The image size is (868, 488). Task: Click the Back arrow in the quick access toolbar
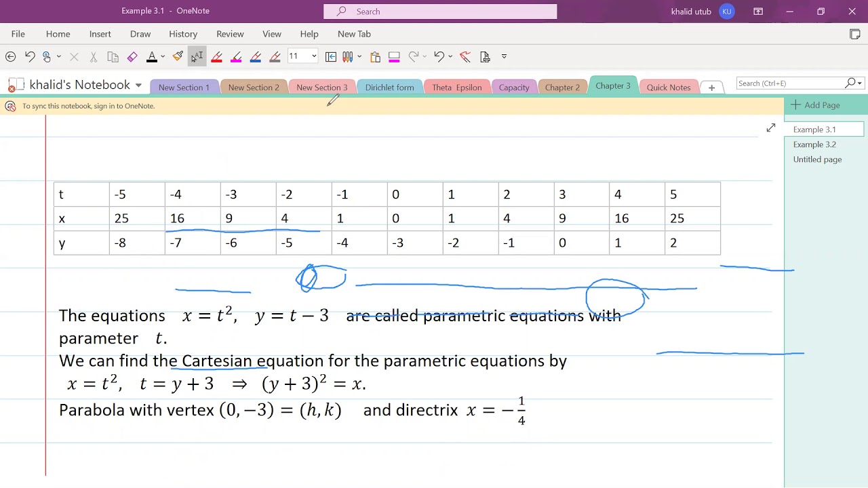click(11, 57)
